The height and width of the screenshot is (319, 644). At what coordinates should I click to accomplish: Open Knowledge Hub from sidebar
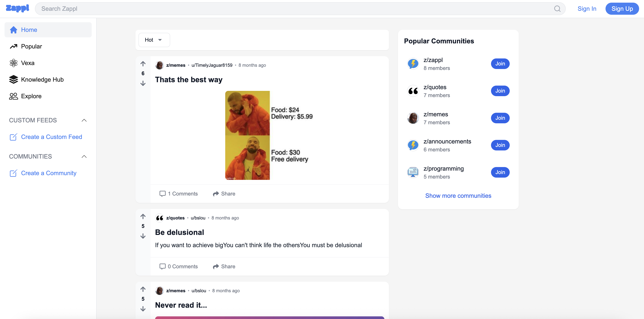coord(42,79)
